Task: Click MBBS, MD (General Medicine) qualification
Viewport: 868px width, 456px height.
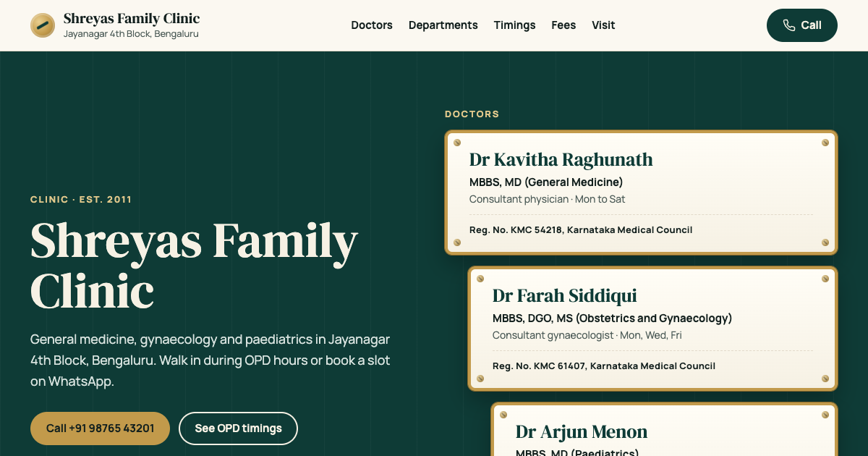Action: click(546, 182)
